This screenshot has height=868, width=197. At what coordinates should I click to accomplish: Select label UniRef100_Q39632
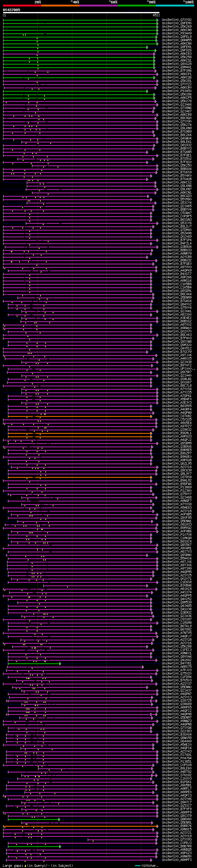tap(177, 430)
